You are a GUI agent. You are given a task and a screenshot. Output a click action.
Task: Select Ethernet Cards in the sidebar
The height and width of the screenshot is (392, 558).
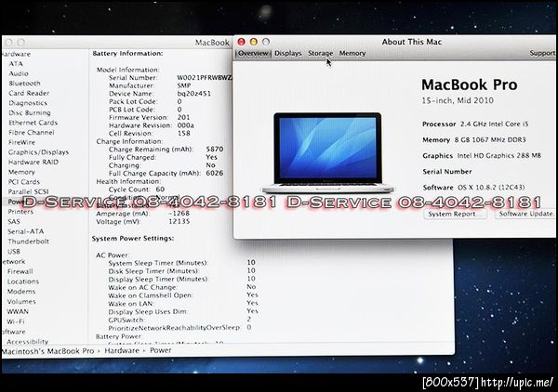click(33, 123)
